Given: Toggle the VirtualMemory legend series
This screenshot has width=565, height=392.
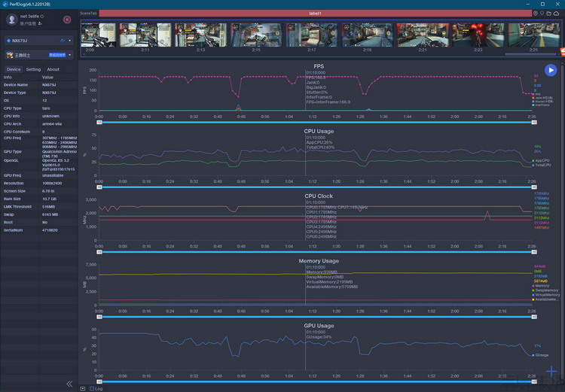Looking at the screenshot, I should coord(546,295).
